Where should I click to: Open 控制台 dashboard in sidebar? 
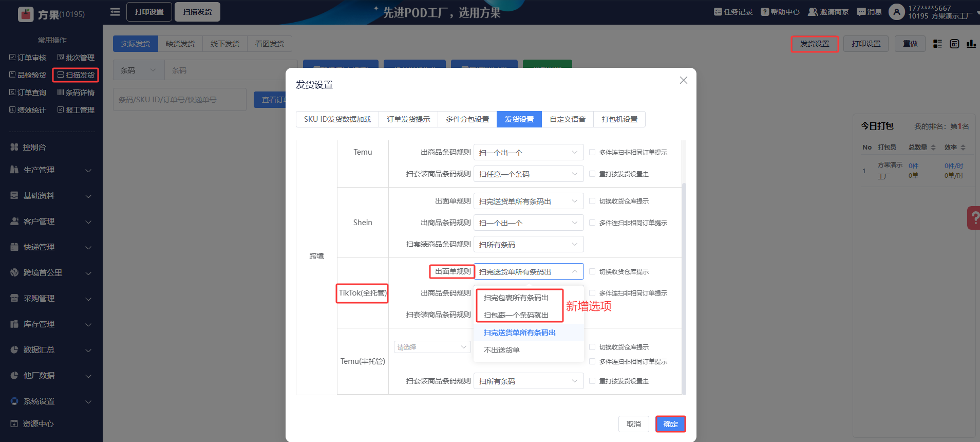pyautogui.click(x=34, y=148)
